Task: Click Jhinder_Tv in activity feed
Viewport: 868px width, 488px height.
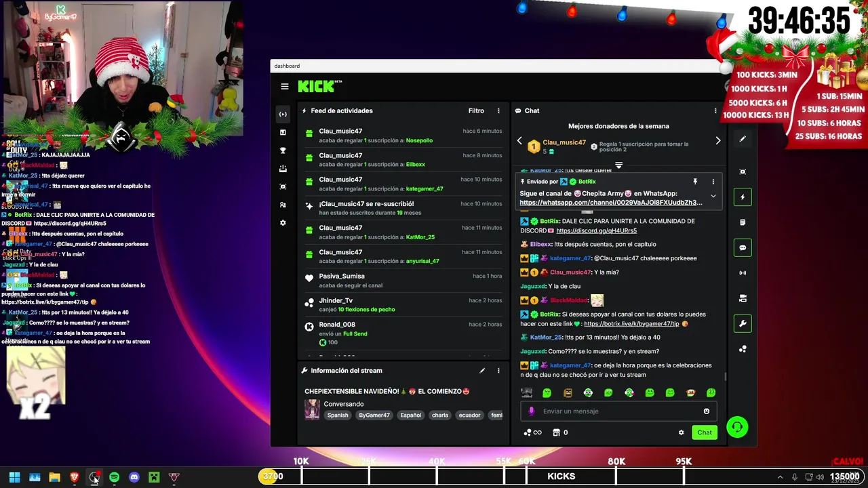Action: [336, 300]
